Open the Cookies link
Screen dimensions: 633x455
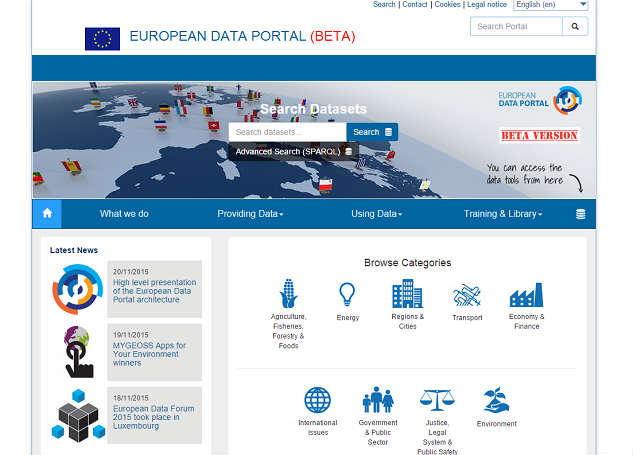(x=447, y=4)
